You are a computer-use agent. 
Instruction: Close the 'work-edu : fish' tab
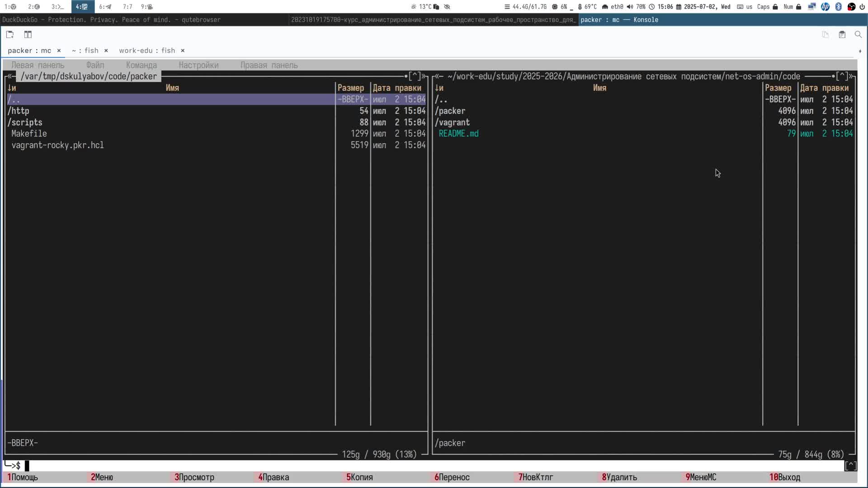click(x=183, y=51)
